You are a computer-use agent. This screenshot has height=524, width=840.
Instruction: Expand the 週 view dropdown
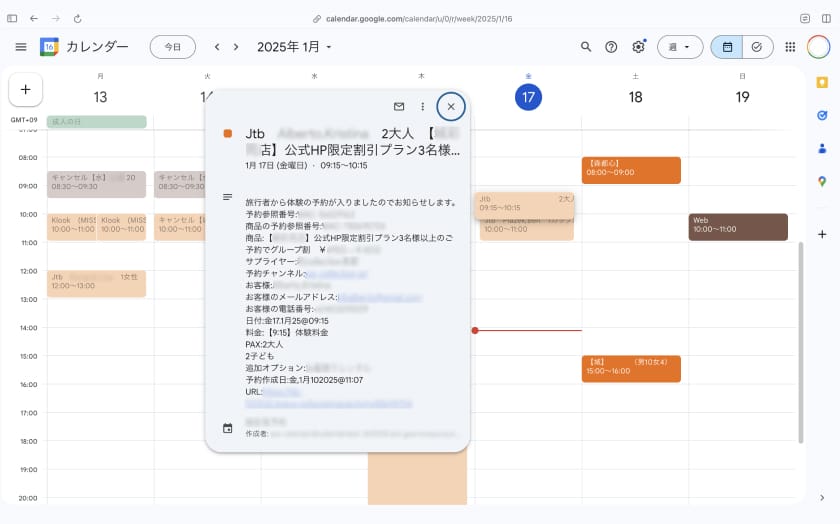[x=679, y=47]
